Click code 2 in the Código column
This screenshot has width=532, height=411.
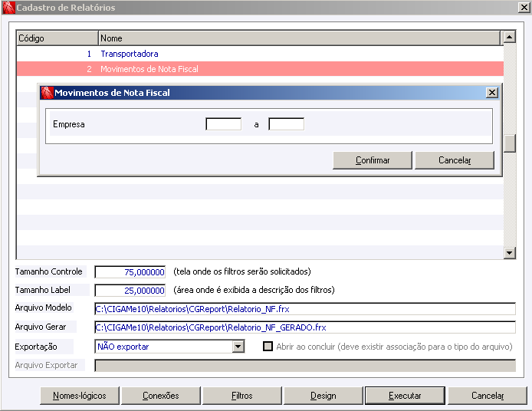pos(89,69)
